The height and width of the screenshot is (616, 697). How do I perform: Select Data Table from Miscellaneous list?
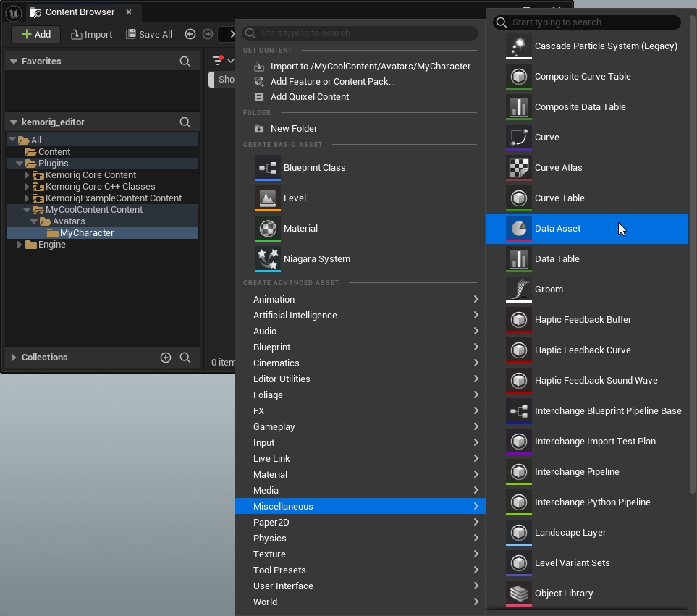pyautogui.click(x=557, y=259)
